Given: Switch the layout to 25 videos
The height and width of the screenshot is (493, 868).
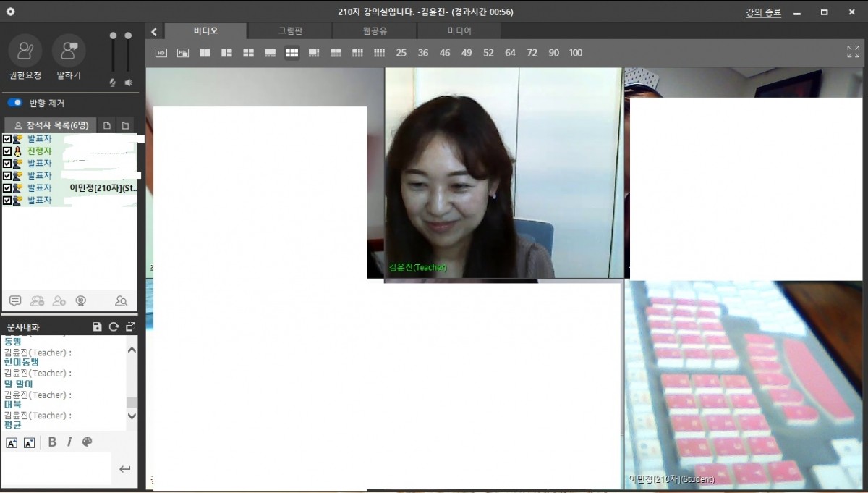Looking at the screenshot, I should pos(401,53).
